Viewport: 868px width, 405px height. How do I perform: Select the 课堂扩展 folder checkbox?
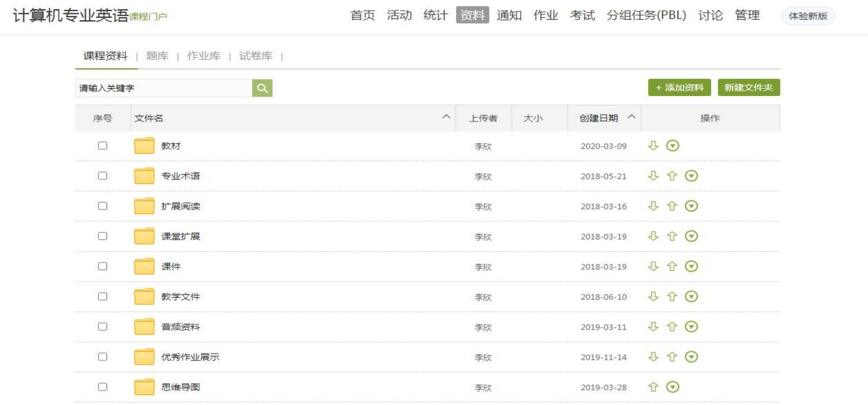(x=102, y=236)
